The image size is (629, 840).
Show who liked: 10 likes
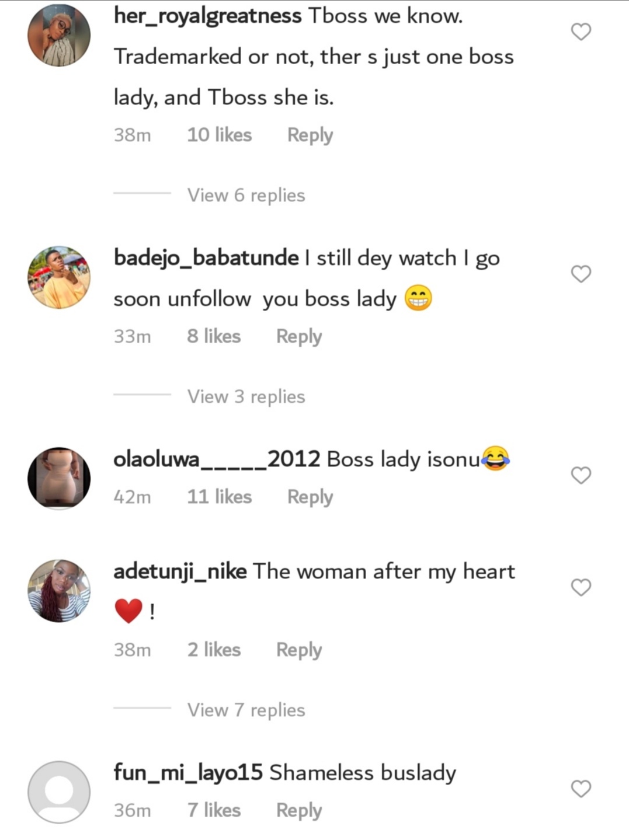[x=219, y=135]
